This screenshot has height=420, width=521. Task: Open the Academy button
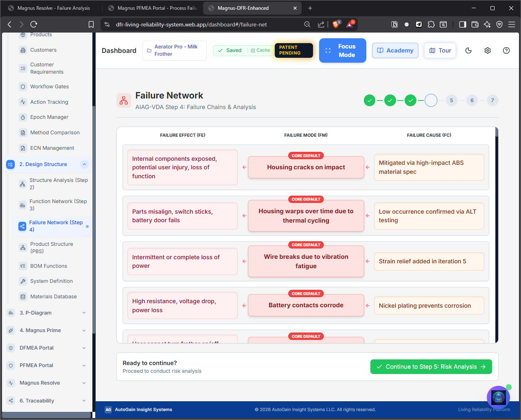[x=395, y=50]
